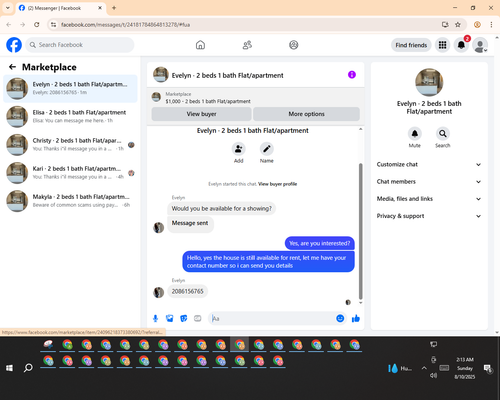Click the message input field Aa
The height and width of the screenshot is (400, 500).
tap(272, 318)
